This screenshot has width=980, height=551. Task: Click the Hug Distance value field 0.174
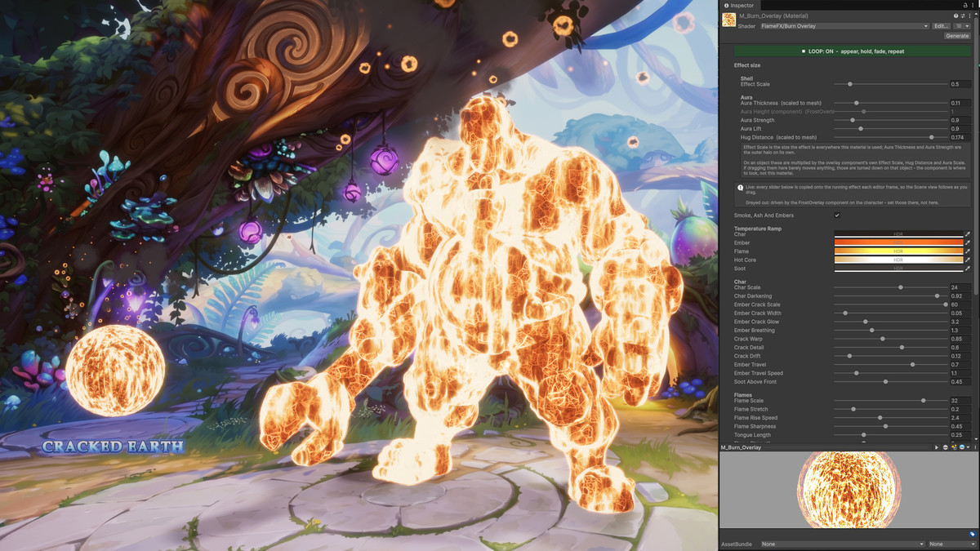(x=960, y=137)
